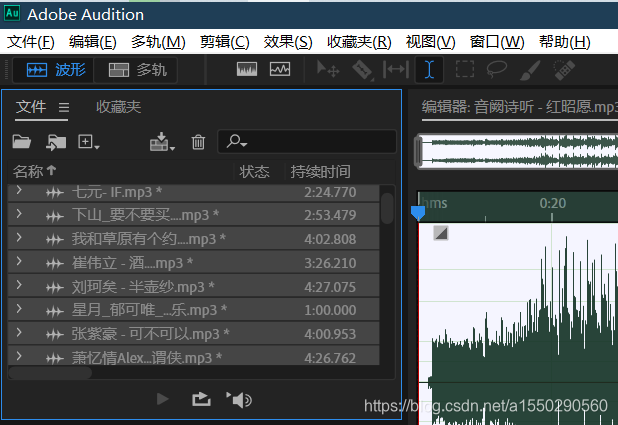The image size is (618, 425).
Task: Click the 1:00.000 duration cell
Action: (330, 310)
